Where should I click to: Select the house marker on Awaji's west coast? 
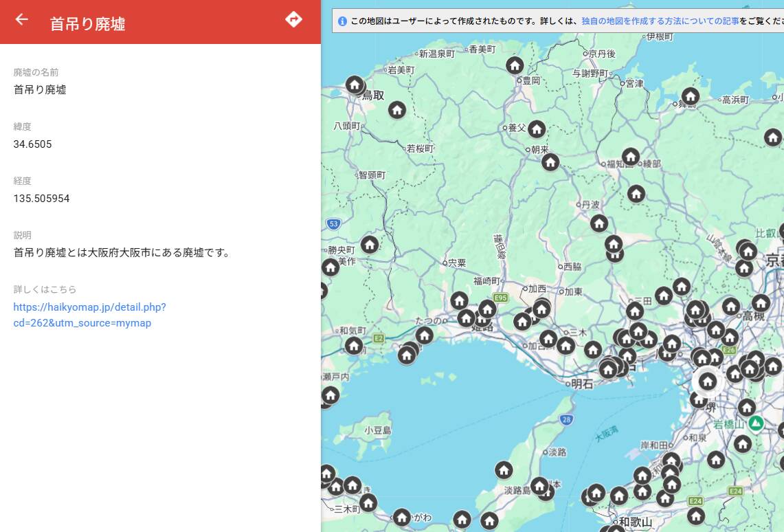(x=504, y=470)
